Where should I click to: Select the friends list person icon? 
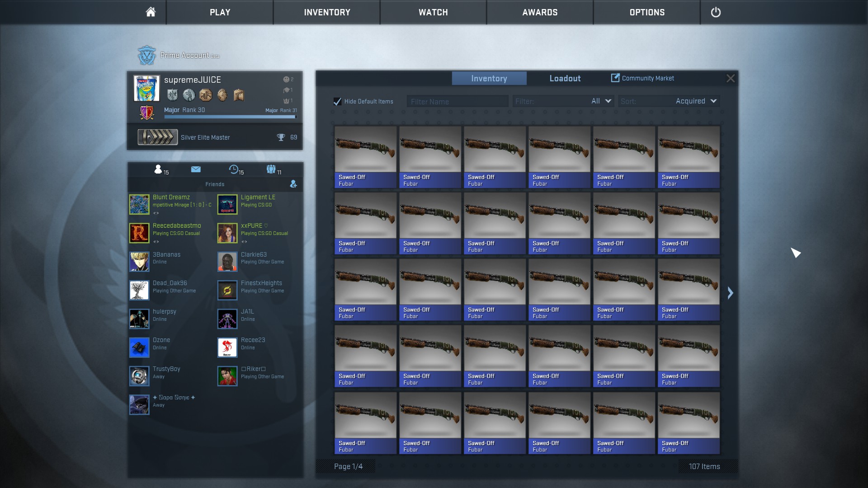coord(158,169)
